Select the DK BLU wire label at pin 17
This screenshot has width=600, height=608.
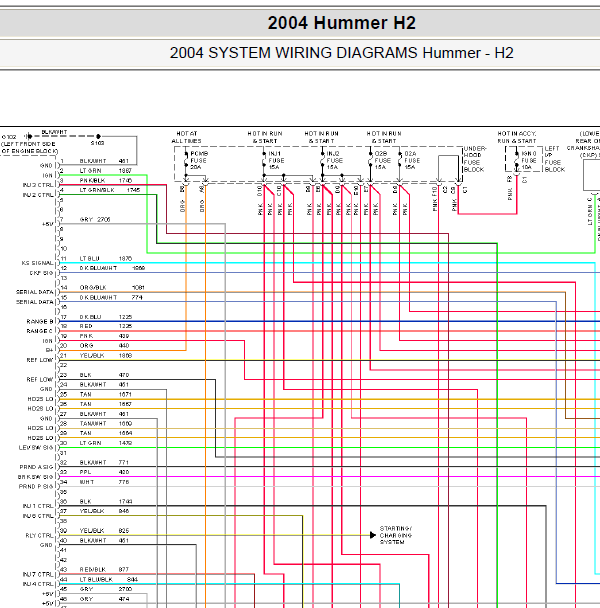(x=90, y=317)
